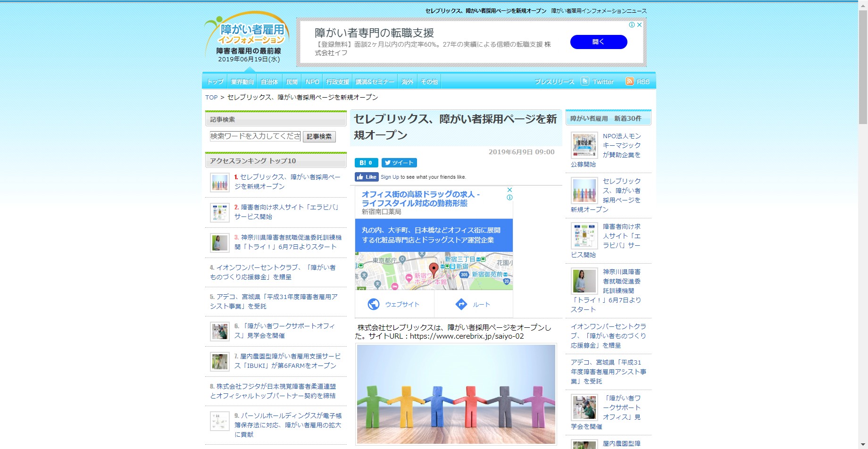Click the map pin in the ad map
Screen dimensions: 868x449
point(434,270)
